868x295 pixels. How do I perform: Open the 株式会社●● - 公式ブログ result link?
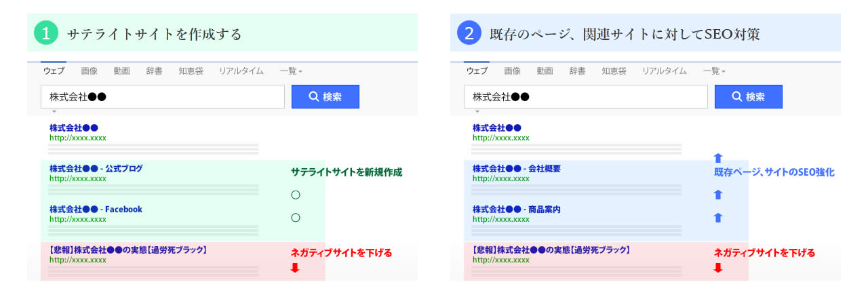[96, 168]
